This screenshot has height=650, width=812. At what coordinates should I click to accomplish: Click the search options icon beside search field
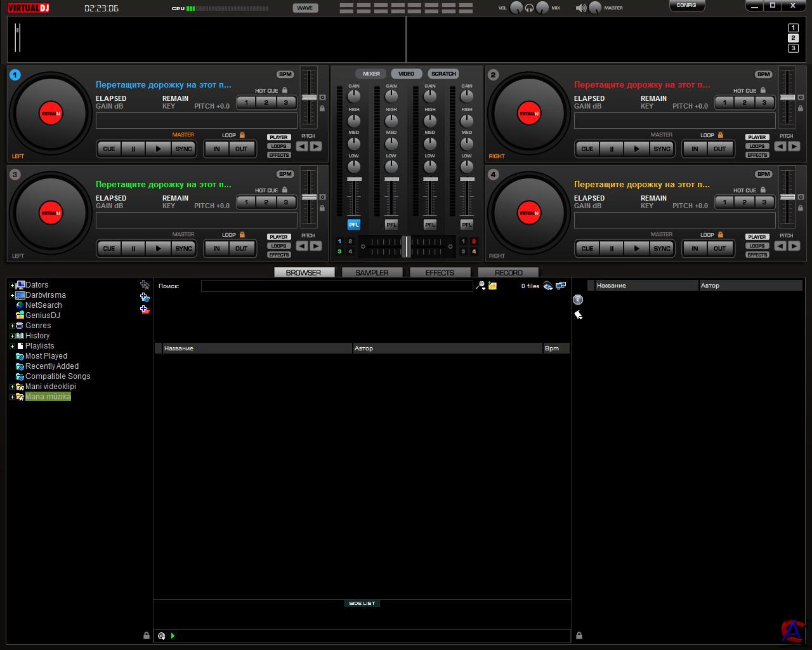click(x=481, y=286)
